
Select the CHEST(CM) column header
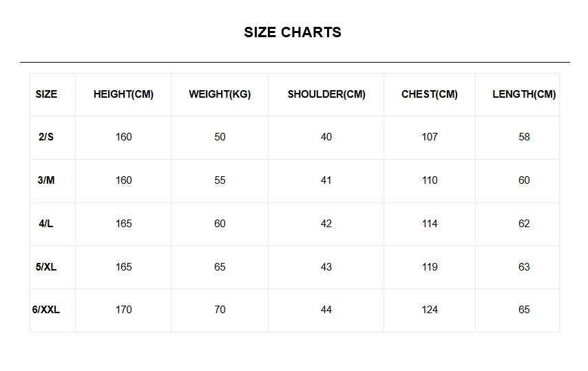tap(430, 94)
